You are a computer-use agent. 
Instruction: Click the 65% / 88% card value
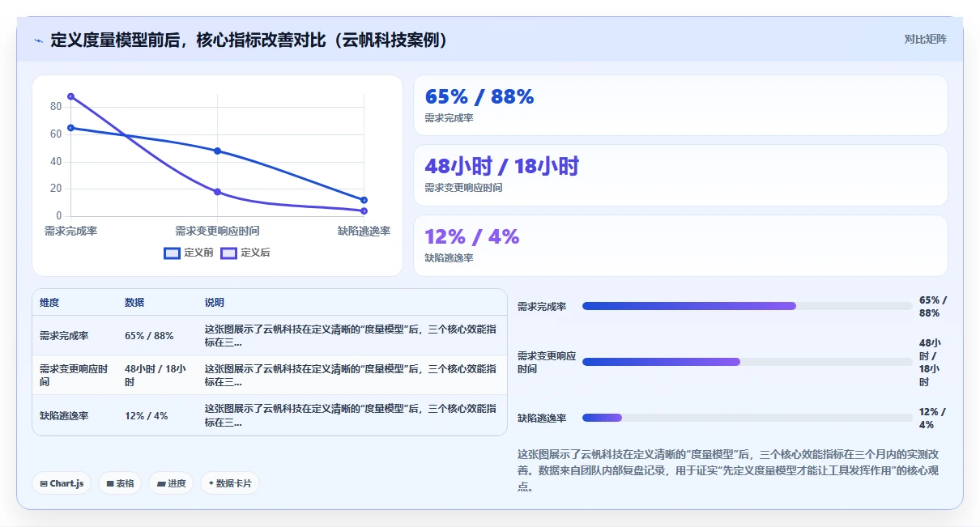pyautogui.click(x=479, y=97)
